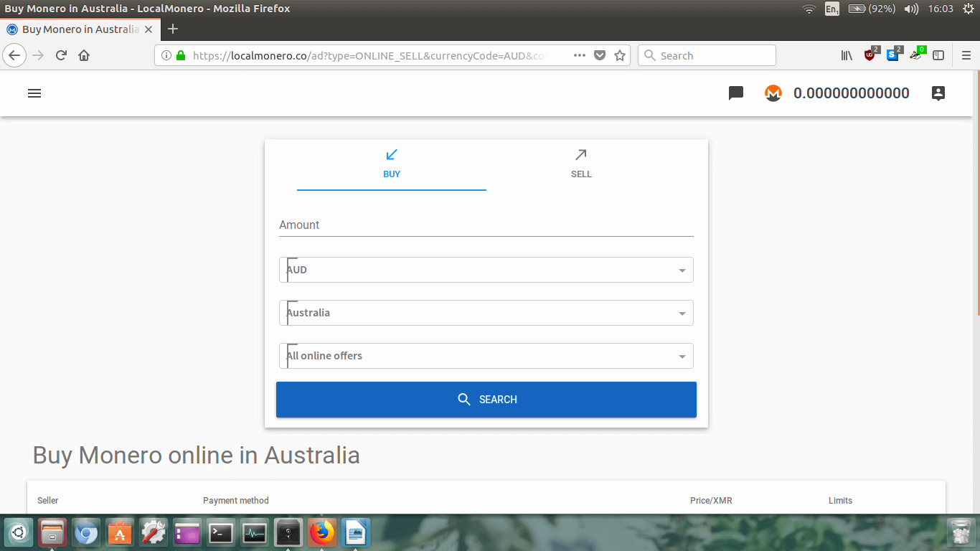
Task: Open the volume sound indicator
Action: 911,9
